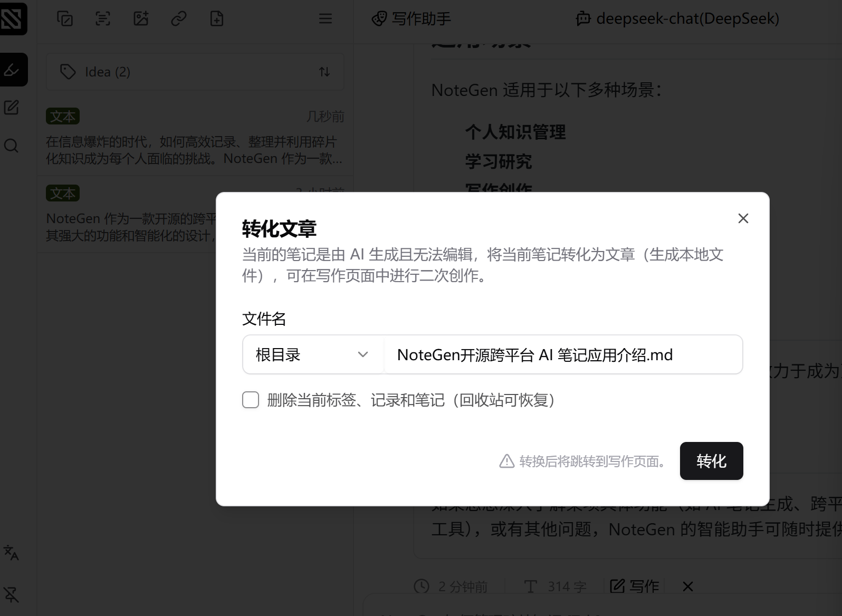Open the record (highlighter) sidebar page
The width and height of the screenshot is (842, 616).
tap(13, 70)
